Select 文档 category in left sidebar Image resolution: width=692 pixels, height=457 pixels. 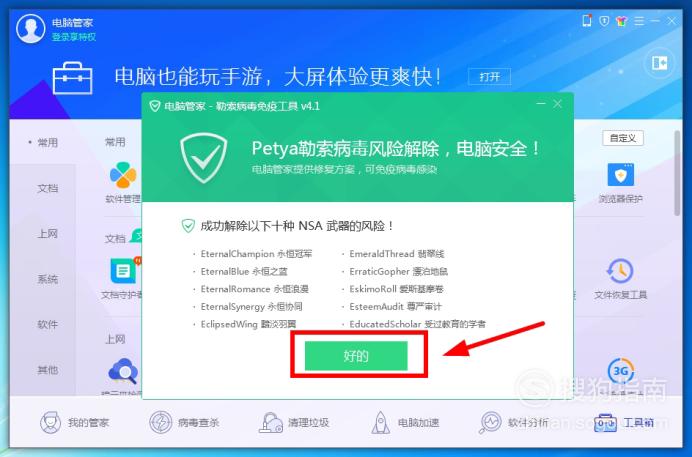(48, 188)
